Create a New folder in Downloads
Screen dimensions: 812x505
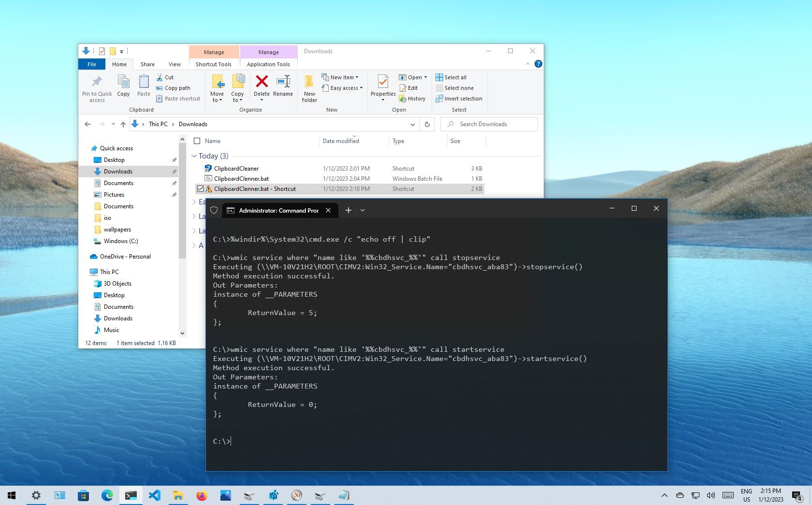(x=309, y=88)
